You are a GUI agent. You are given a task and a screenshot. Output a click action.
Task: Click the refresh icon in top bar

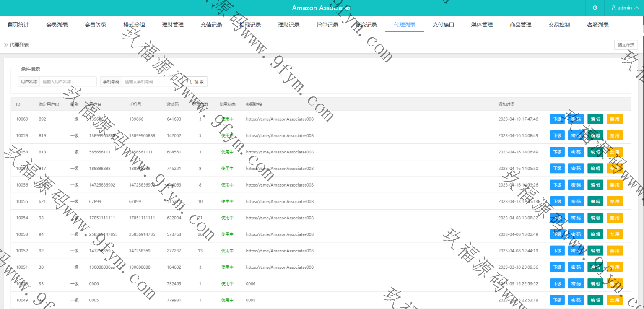point(595,8)
